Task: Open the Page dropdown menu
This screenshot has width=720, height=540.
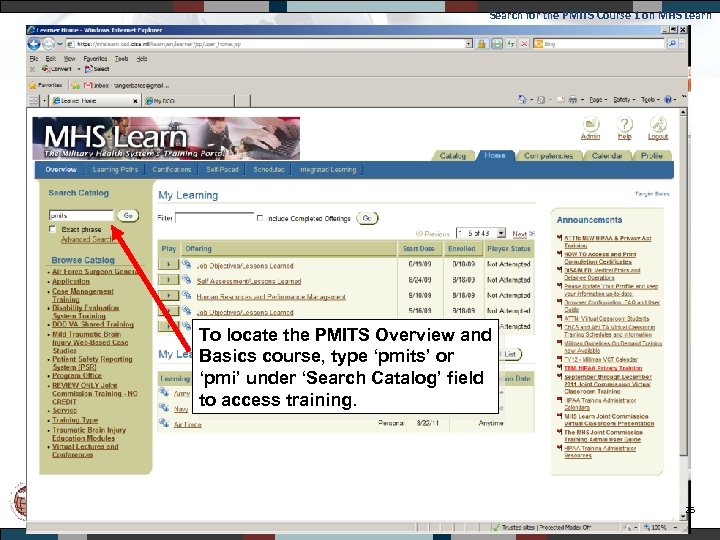Action: (598, 100)
